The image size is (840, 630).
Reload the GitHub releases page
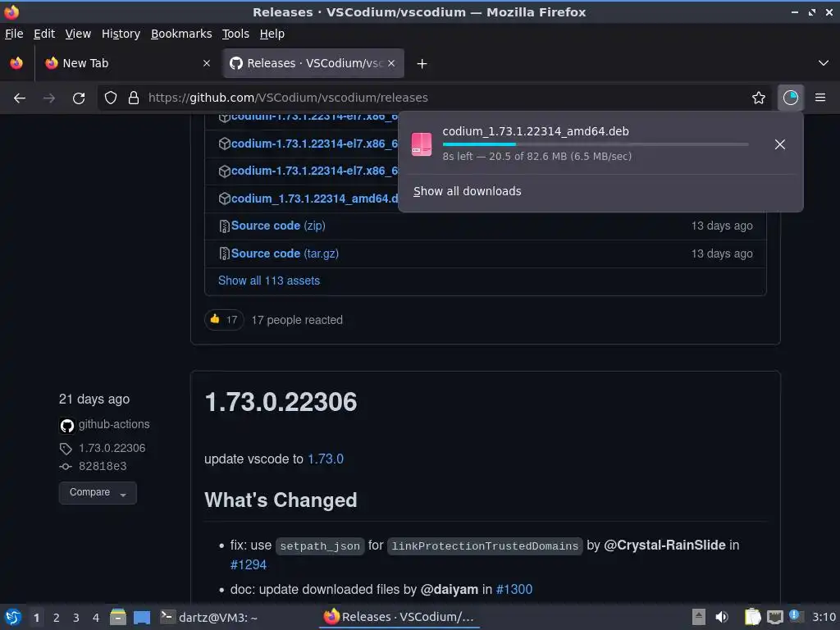point(79,98)
